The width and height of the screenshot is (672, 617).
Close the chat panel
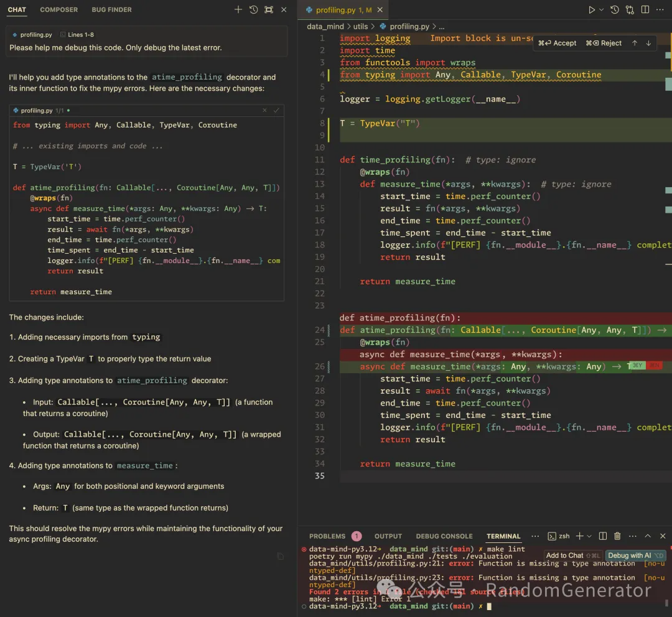[x=284, y=9]
